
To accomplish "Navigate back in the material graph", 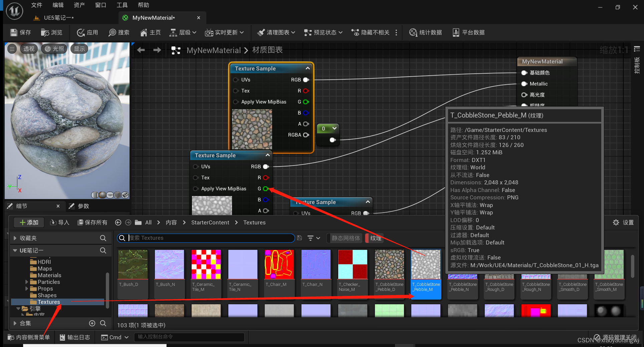I will (x=141, y=50).
